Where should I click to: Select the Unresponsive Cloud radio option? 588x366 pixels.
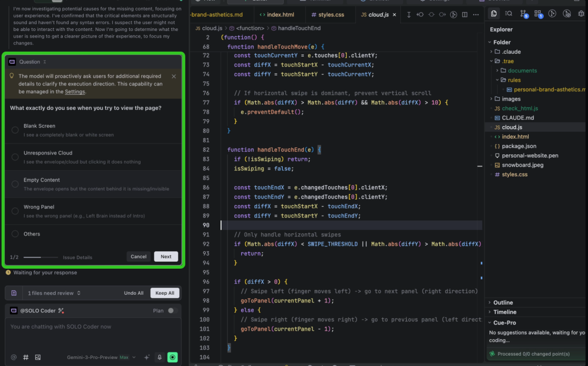pos(15,157)
